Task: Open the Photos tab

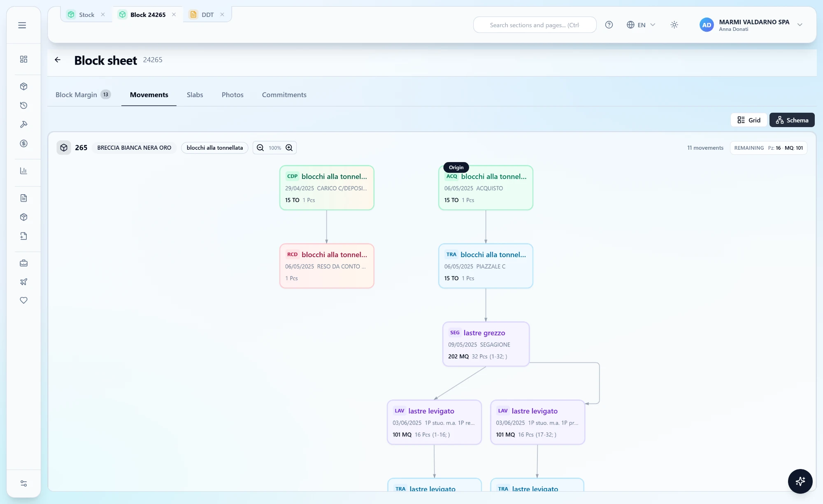Action: click(232, 95)
